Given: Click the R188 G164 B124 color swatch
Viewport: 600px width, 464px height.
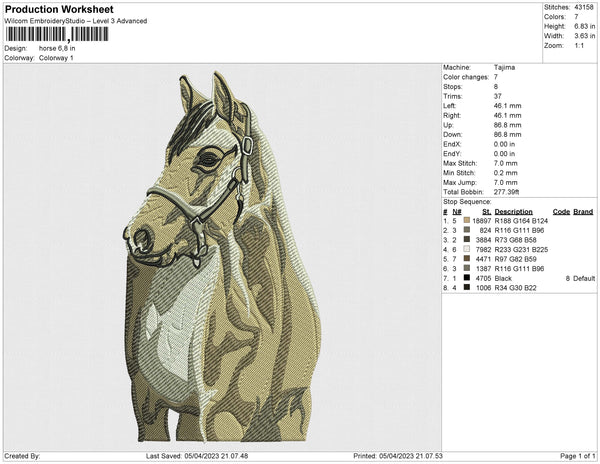Looking at the screenshot, I should coord(466,220).
